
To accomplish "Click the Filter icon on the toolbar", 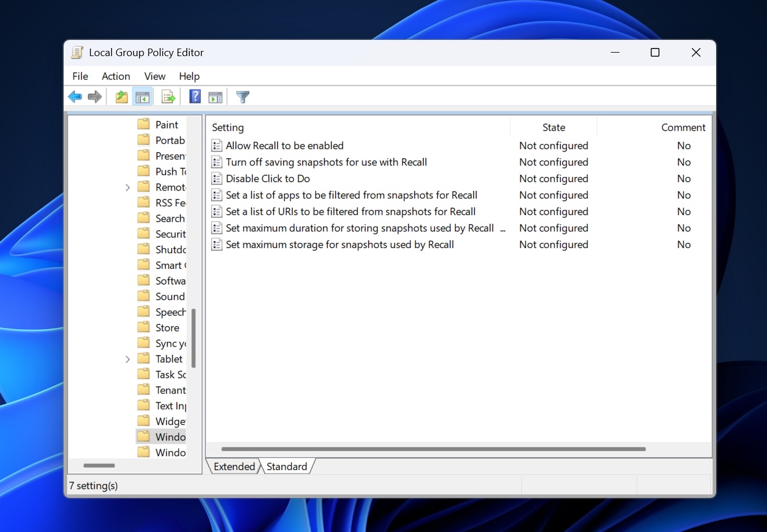I will click(x=242, y=97).
